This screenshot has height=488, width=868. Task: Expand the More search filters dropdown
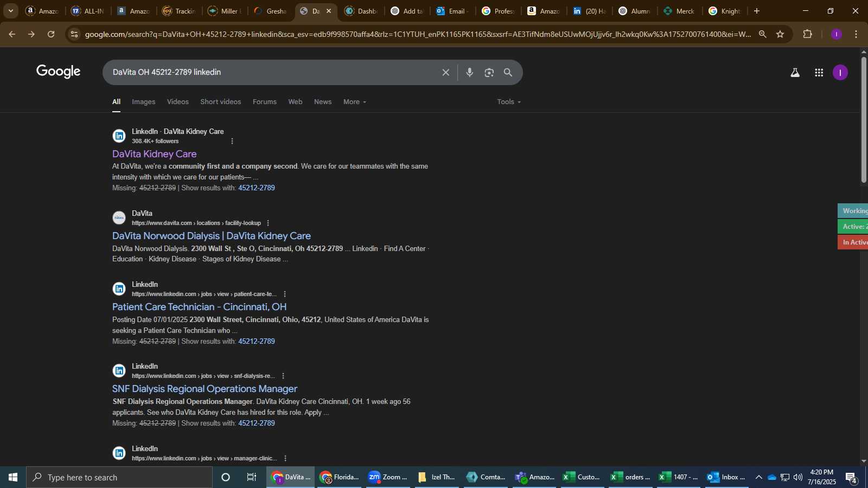[x=355, y=102]
